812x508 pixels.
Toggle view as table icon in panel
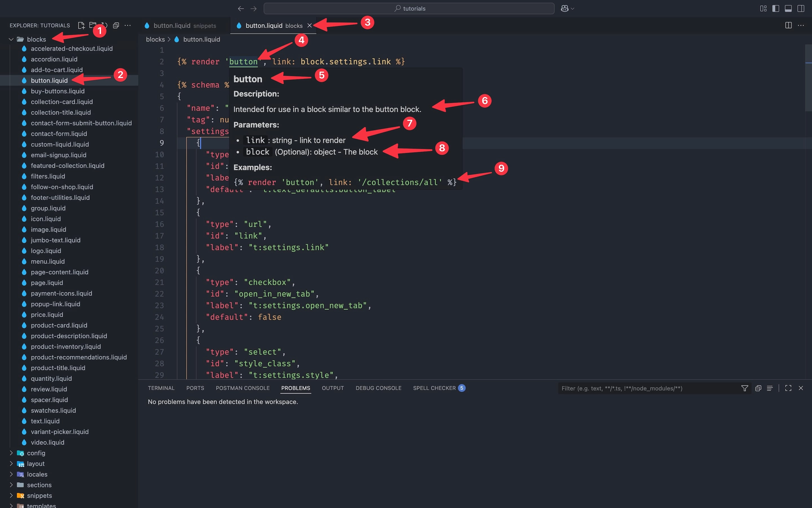click(770, 388)
